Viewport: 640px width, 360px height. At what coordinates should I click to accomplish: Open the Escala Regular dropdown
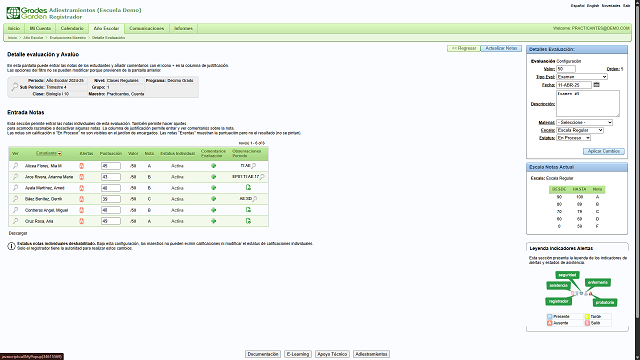[x=580, y=130]
